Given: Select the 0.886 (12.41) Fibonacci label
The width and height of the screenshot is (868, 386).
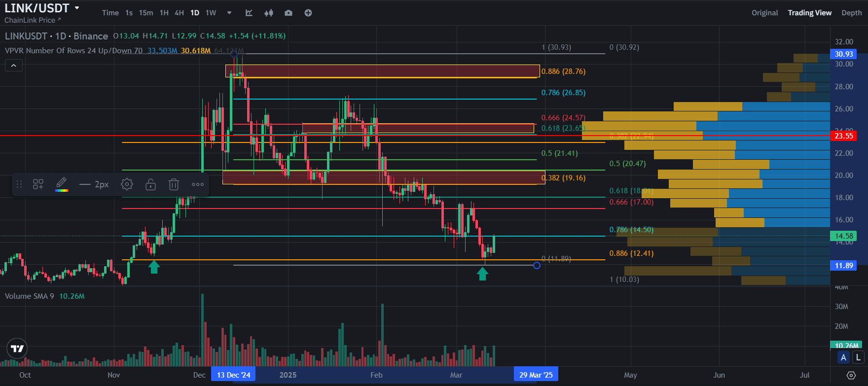Looking at the screenshot, I should point(631,253).
